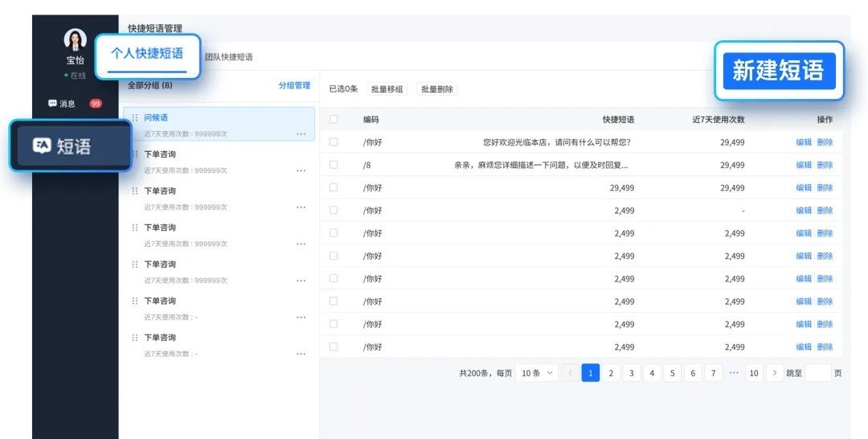The width and height of the screenshot is (868, 439).
Task: Delete the row with dash usage count
Action: coord(825,211)
